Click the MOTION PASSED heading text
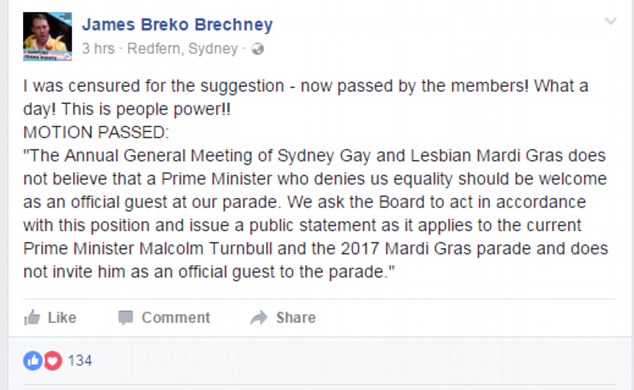The width and height of the screenshot is (634, 390). [96, 133]
